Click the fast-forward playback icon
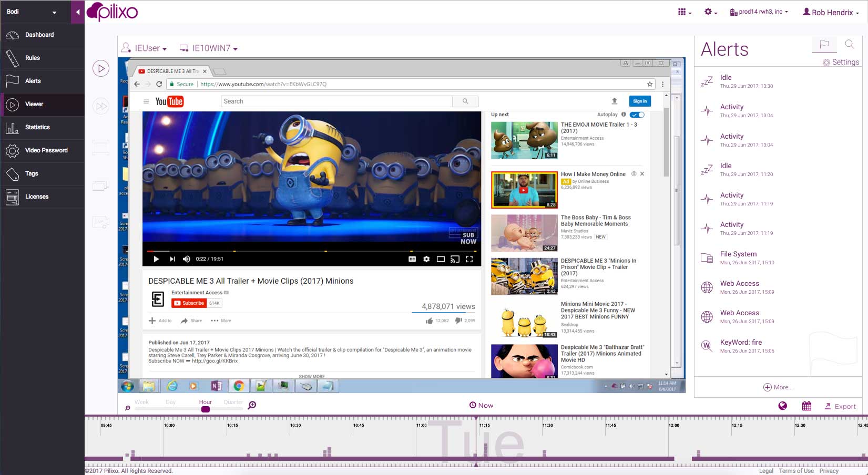868x475 pixels. [101, 107]
